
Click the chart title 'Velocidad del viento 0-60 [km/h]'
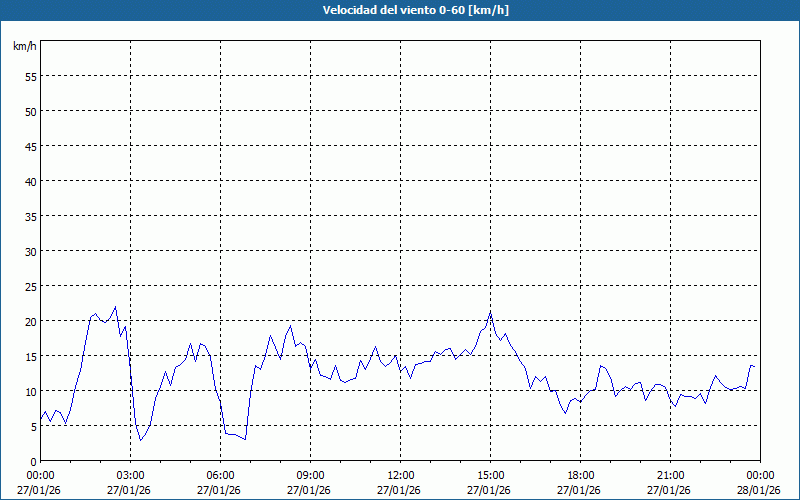pyautogui.click(x=400, y=10)
